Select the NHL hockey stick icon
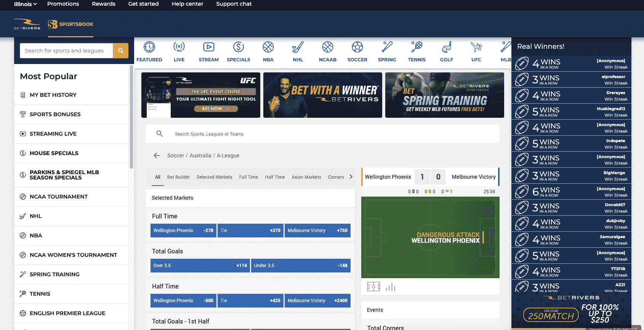 298,47
